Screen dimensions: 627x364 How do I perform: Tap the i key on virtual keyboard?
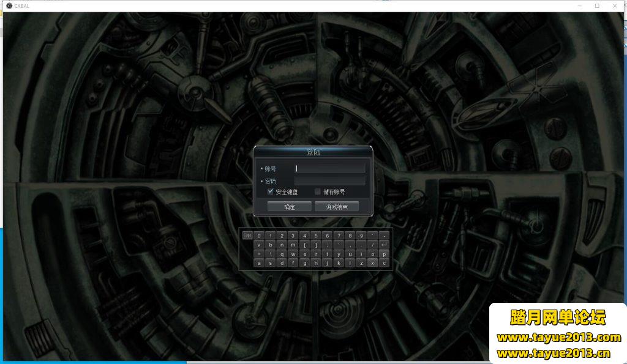click(361, 254)
